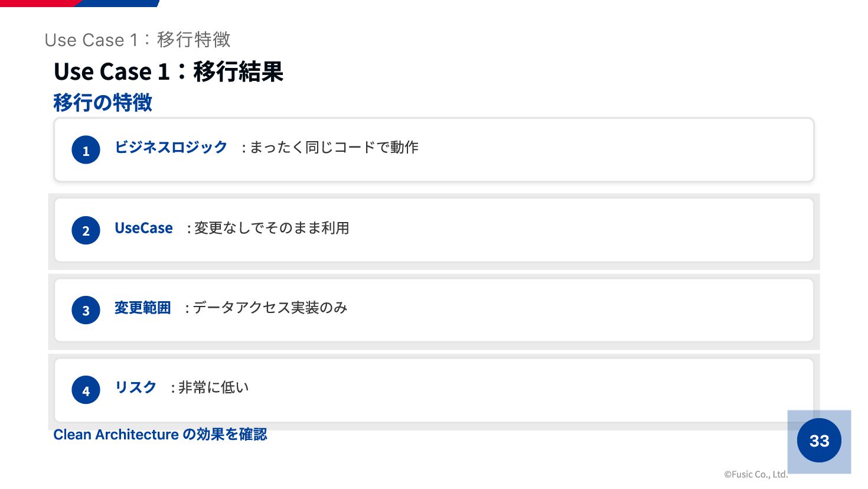868x489 pixels.
Task: Click the 非常に低い description text
Action: coord(213,387)
